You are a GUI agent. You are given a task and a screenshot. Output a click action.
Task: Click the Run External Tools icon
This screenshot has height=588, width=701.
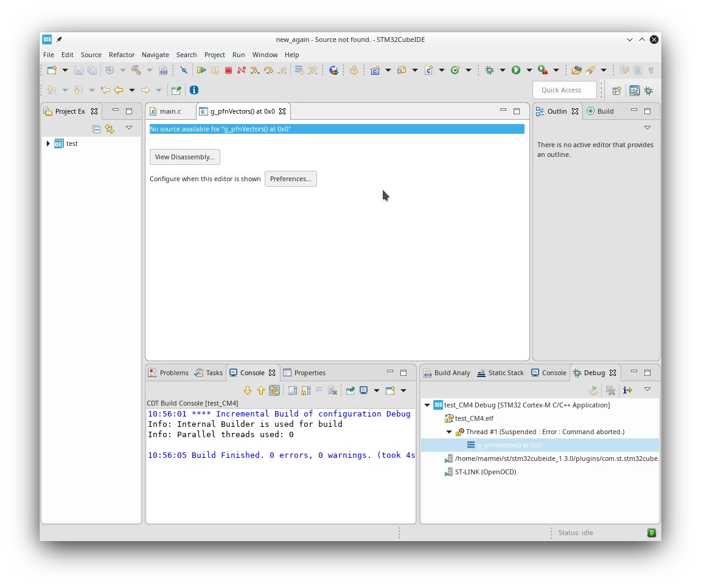[x=543, y=70]
